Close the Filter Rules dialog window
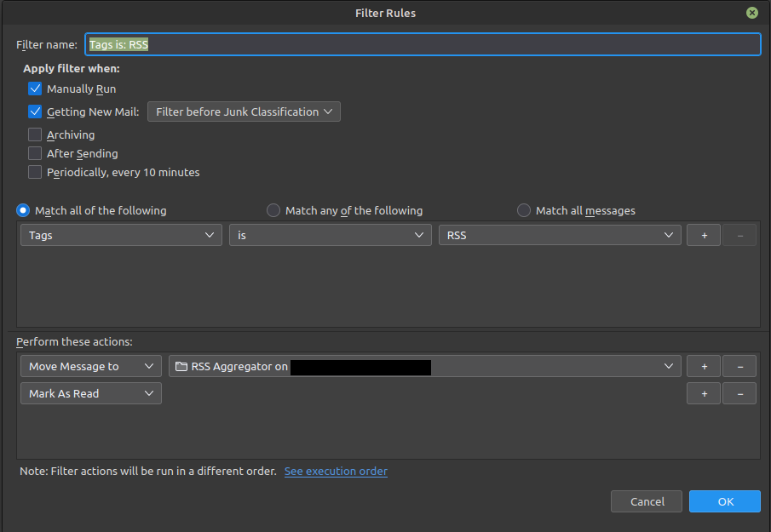The height and width of the screenshot is (532, 771). [x=751, y=13]
